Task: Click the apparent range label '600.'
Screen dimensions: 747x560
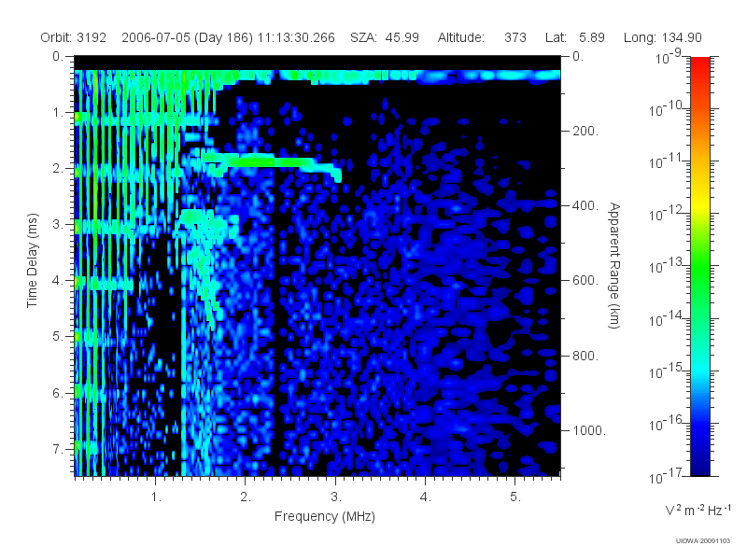Action: (585, 281)
